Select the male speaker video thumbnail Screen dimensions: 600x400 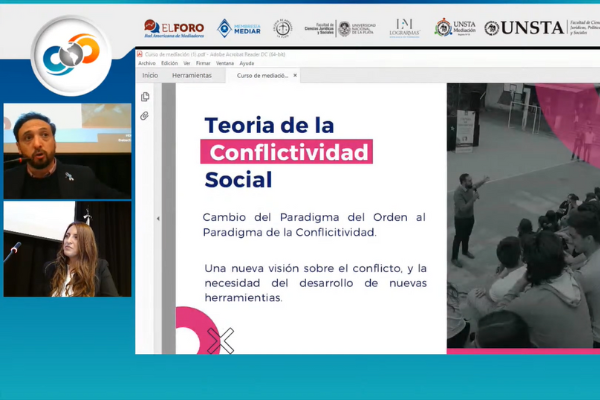tap(66, 150)
